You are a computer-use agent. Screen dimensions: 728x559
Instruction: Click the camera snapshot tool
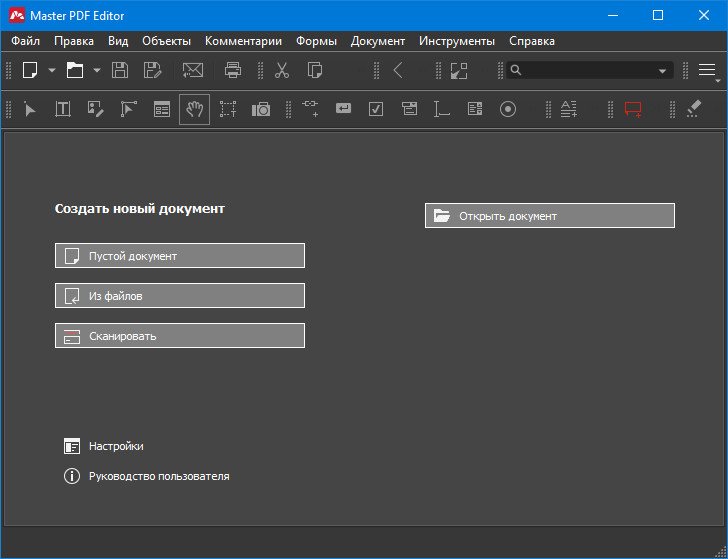(x=261, y=110)
